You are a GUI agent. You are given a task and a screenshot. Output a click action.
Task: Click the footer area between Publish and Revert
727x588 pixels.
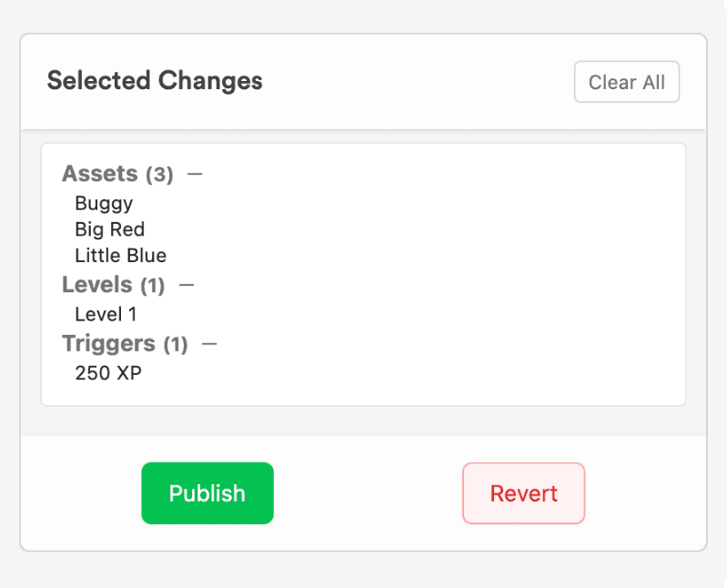(368, 493)
